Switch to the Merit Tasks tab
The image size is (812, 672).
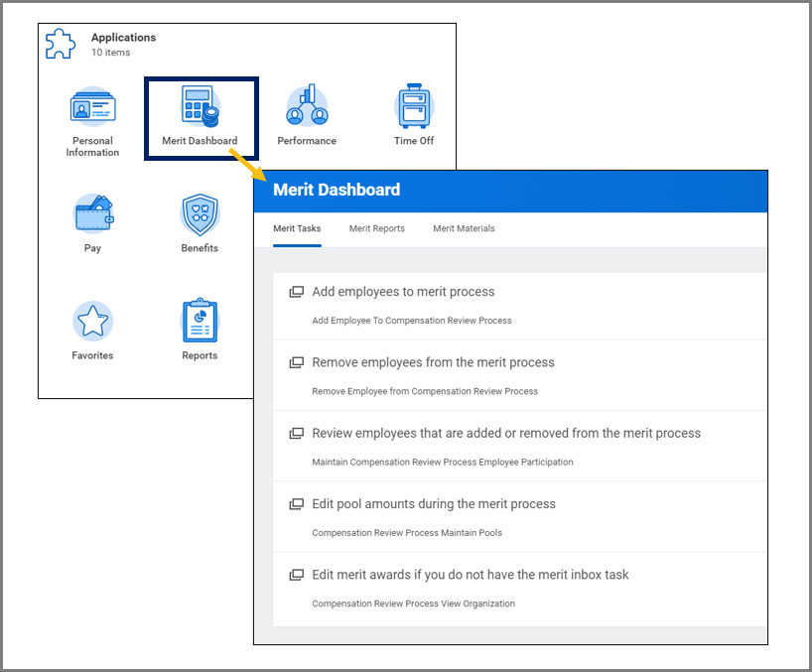297,228
